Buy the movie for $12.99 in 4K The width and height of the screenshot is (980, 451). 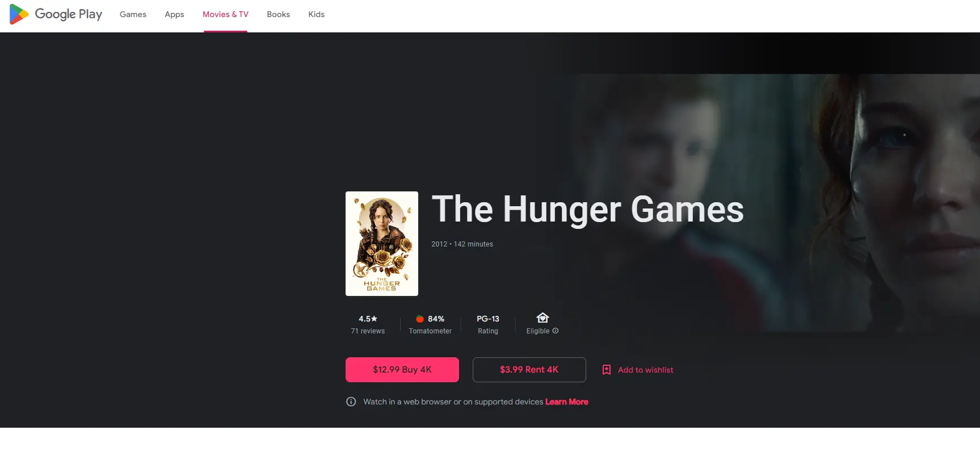coord(402,370)
